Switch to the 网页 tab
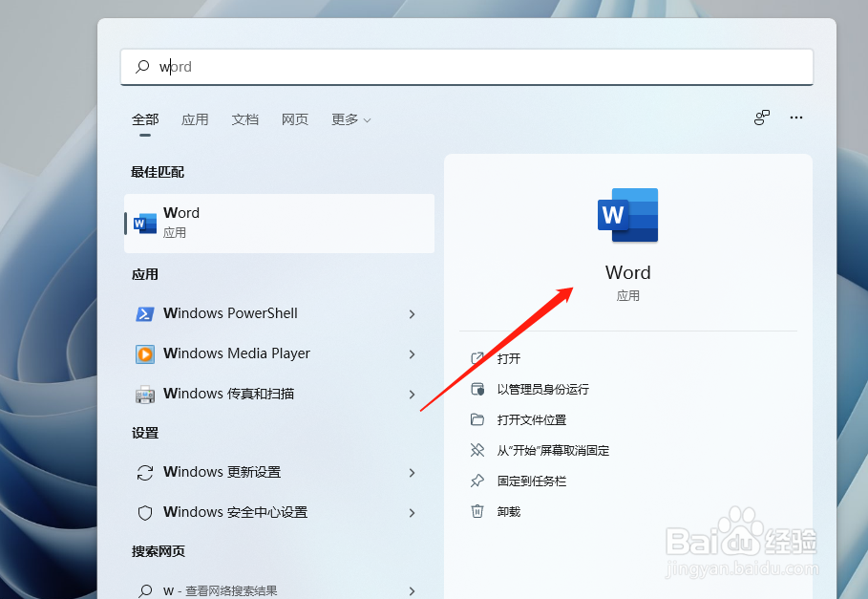The height and width of the screenshot is (599, 868). 294,119
